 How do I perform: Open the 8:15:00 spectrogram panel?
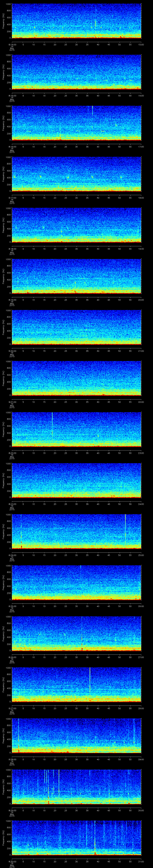(x=76, y=72)
